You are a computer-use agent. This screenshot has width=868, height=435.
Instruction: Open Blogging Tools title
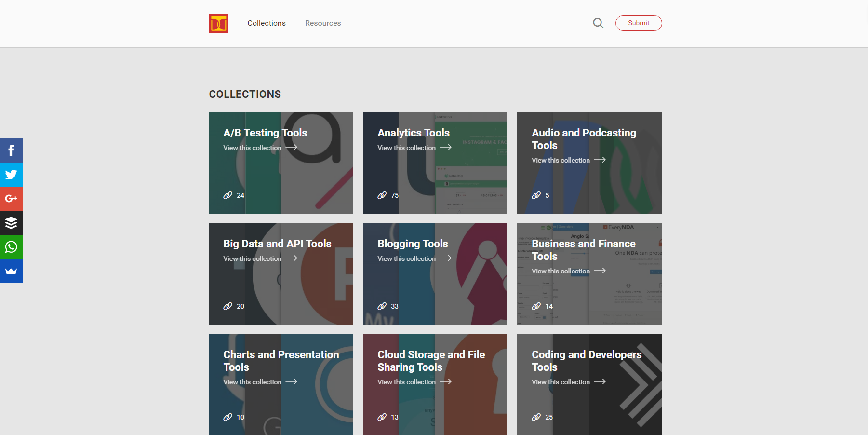(413, 244)
